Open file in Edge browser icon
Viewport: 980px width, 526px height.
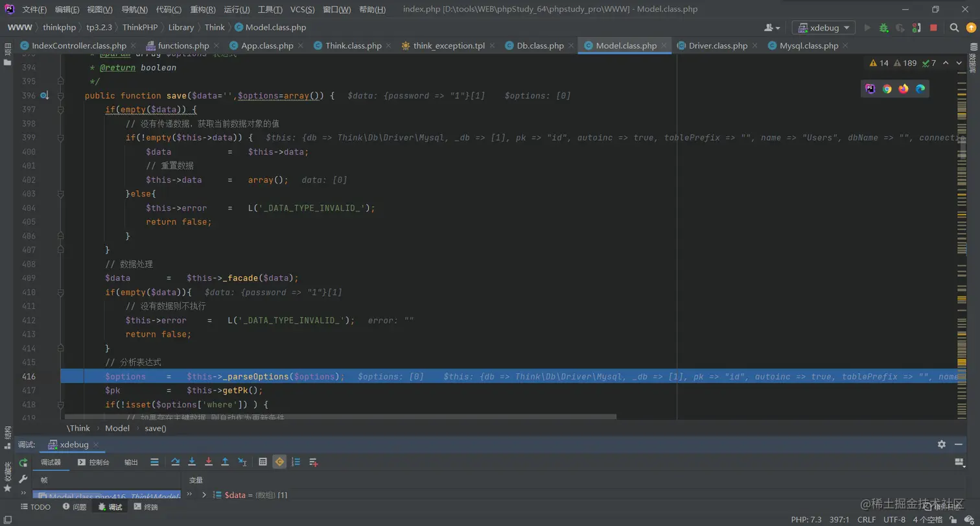pos(920,89)
